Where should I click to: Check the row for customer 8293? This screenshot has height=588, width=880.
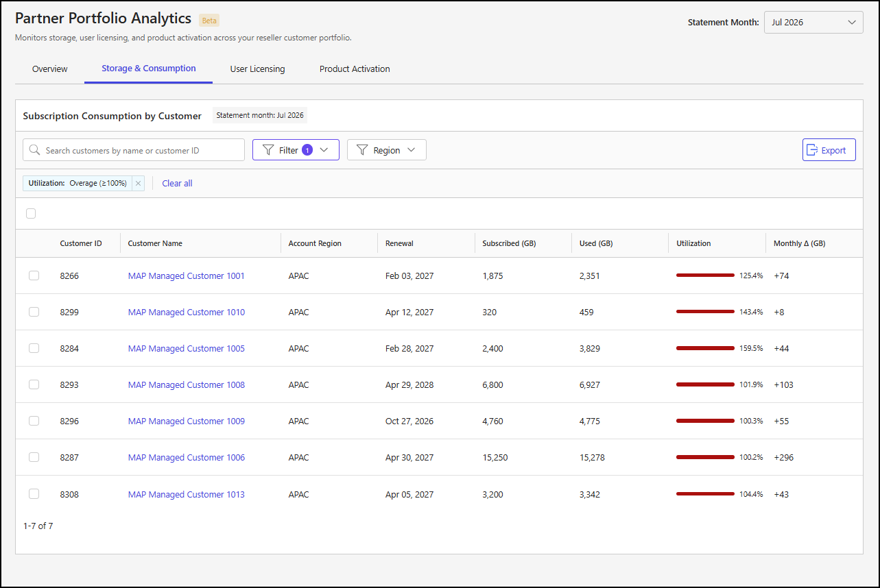(x=34, y=384)
